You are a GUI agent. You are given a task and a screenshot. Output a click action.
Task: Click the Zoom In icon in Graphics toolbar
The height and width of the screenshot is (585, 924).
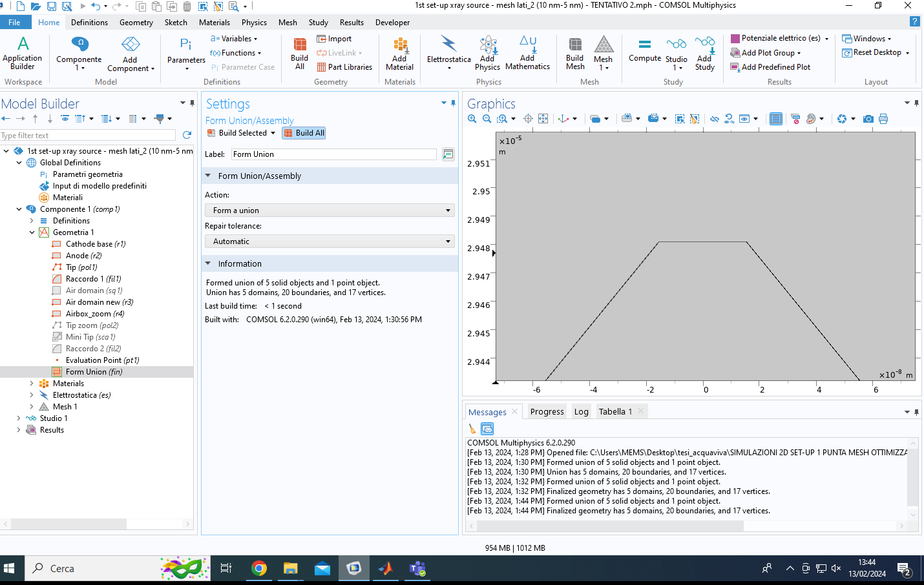tap(472, 119)
